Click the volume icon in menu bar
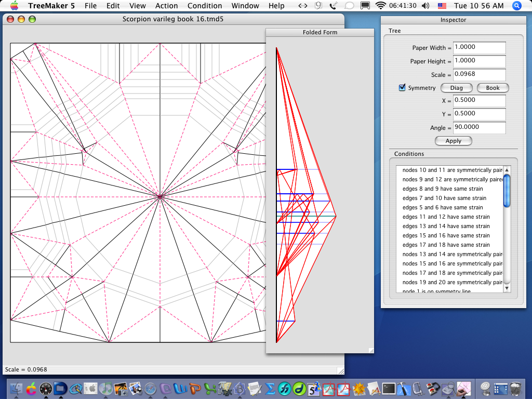The height and width of the screenshot is (399, 532). tap(425, 6)
